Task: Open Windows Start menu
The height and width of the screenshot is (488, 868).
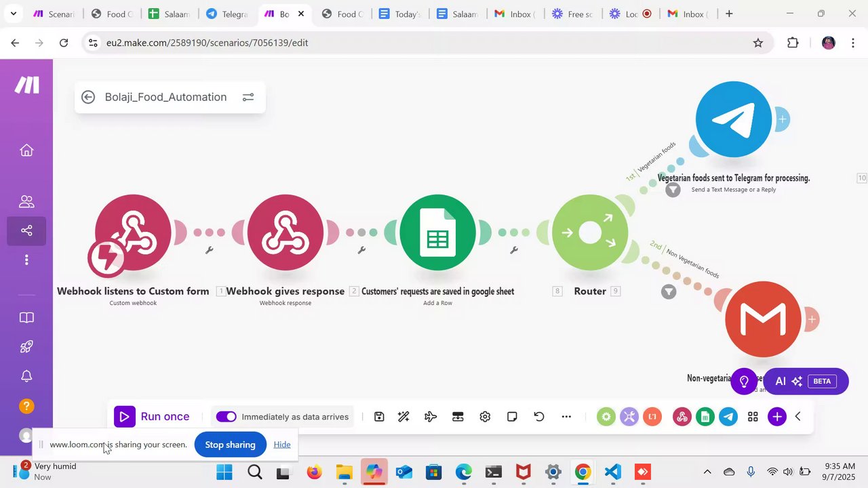Action: pyautogui.click(x=224, y=472)
